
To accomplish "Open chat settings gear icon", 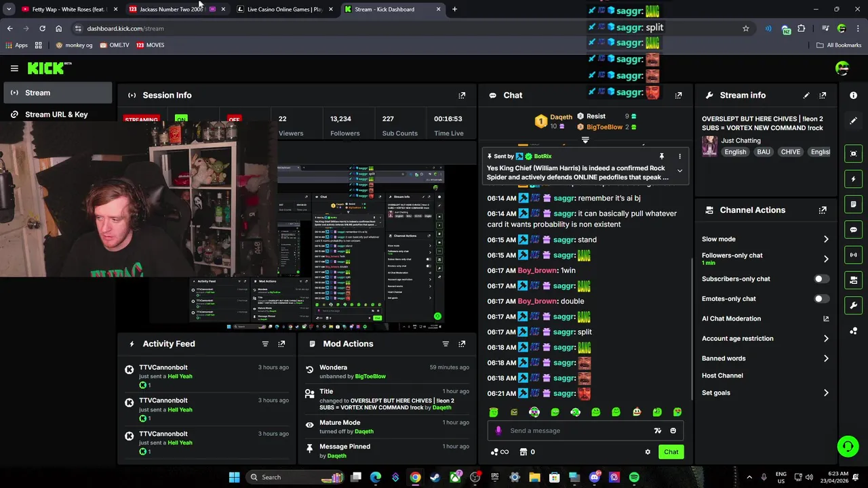I will pos(648,452).
